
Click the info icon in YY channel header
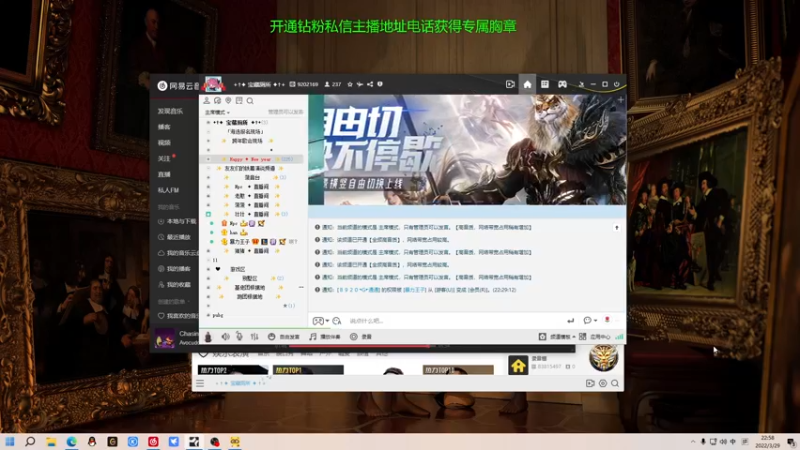click(x=380, y=84)
